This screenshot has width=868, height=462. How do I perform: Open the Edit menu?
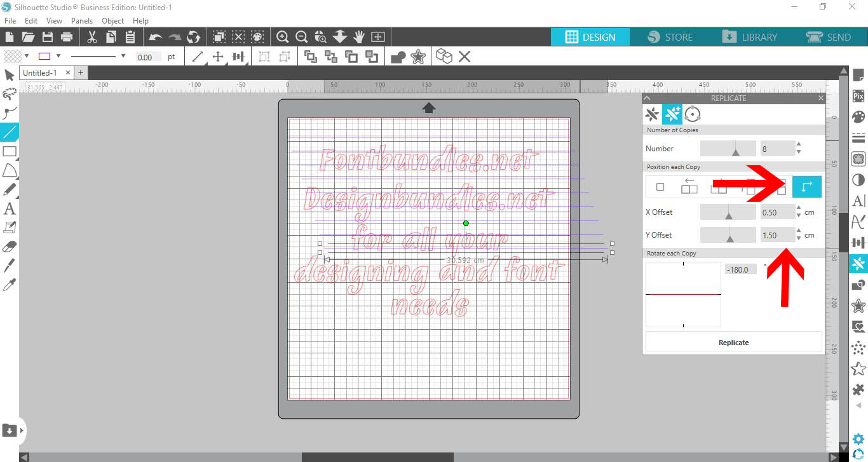(x=31, y=21)
